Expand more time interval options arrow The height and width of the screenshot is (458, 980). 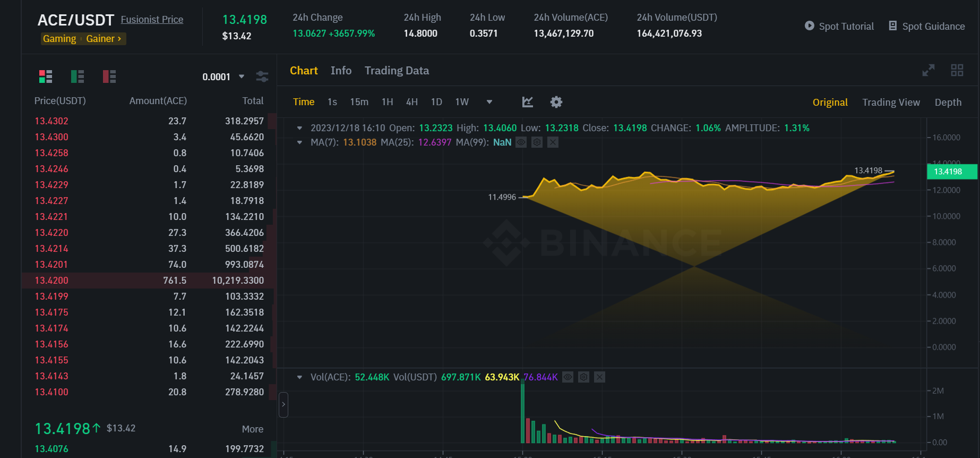[x=489, y=102]
